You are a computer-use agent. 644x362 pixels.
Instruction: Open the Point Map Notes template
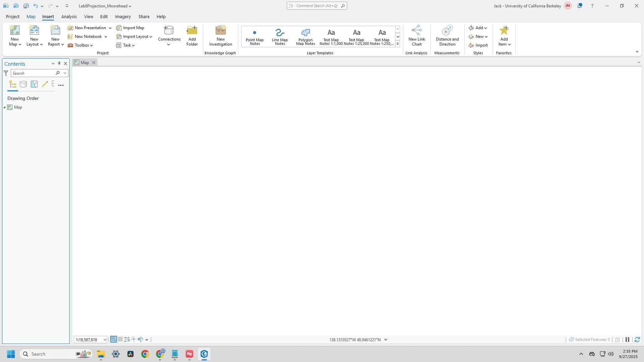[255, 36]
